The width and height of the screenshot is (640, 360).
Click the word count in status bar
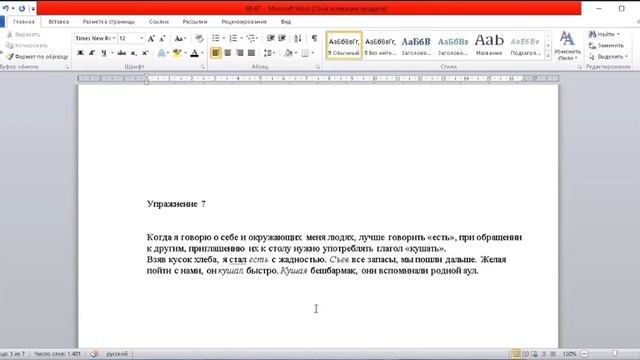point(57,354)
